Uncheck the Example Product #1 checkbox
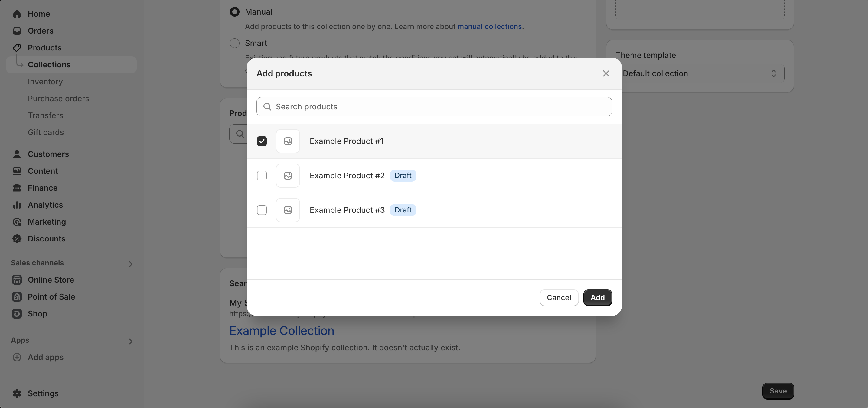 tap(262, 141)
